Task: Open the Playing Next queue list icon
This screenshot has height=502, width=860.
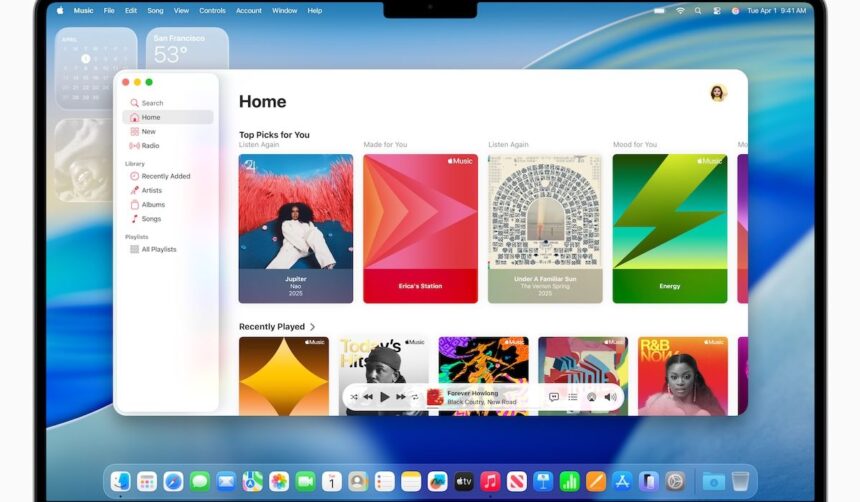Action: tap(573, 397)
